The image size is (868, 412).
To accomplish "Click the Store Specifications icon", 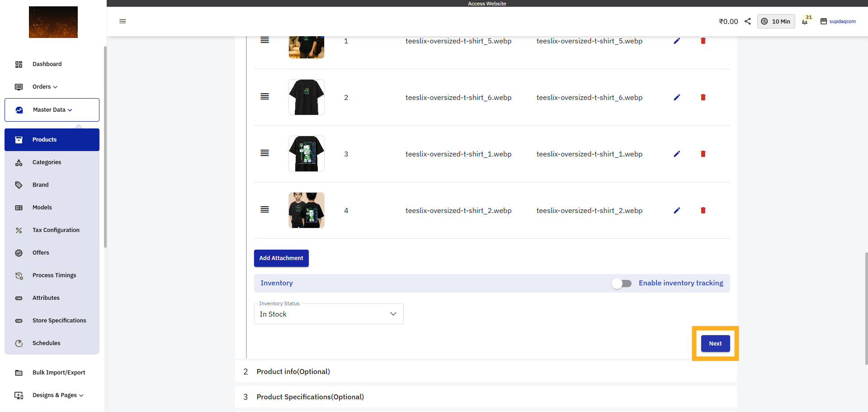I will 19,321.
